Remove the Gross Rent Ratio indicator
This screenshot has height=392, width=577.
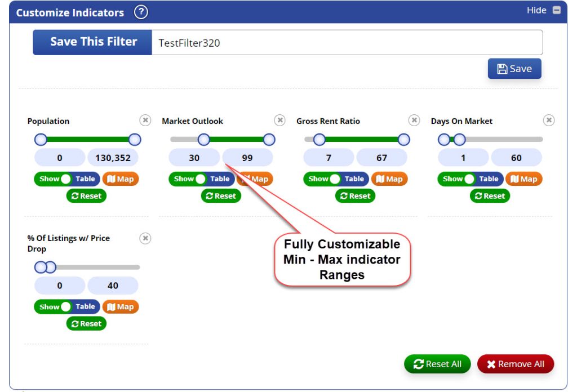pyautogui.click(x=414, y=121)
